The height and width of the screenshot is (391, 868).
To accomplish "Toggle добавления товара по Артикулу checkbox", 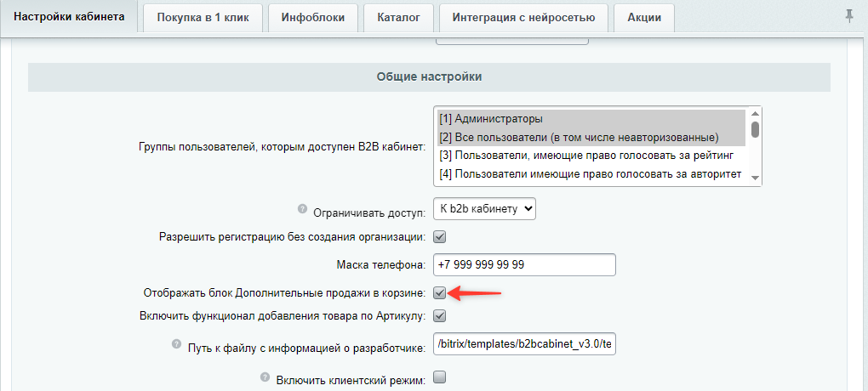I will tap(440, 316).
